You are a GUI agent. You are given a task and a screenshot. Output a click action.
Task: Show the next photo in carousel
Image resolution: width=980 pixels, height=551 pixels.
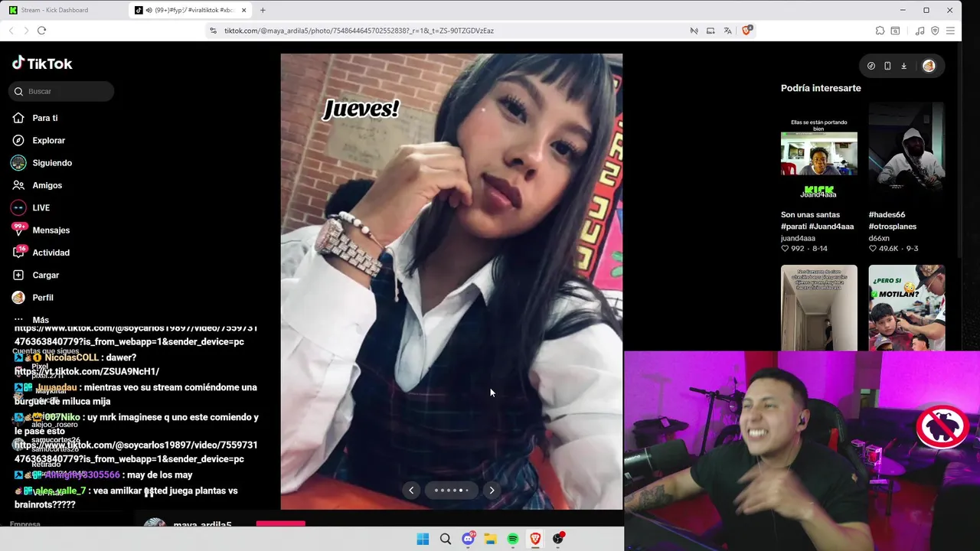492,491
